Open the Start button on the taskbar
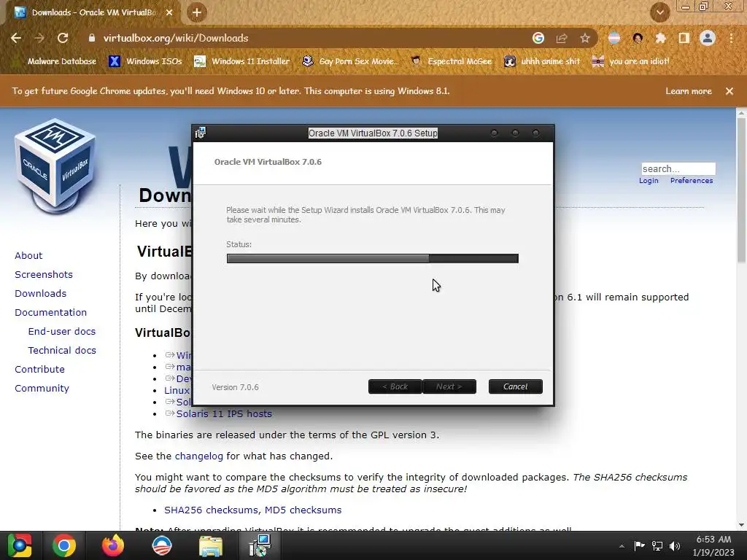The width and height of the screenshot is (747, 560). (20, 545)
